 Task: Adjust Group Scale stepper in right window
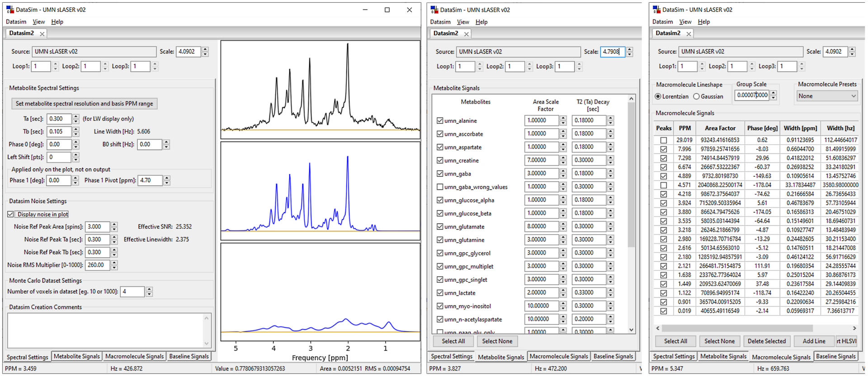[x=774, y=95]
